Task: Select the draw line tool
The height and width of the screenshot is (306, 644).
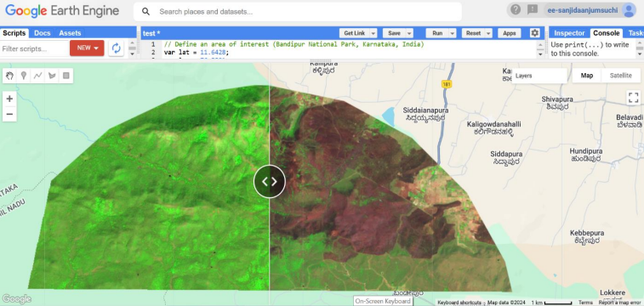Action: point(37,76)
